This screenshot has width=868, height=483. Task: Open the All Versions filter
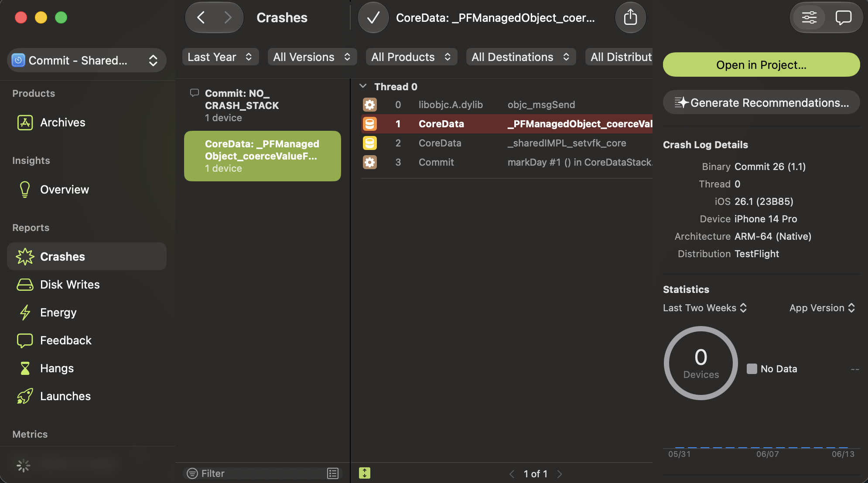click(x=312, y=57)
